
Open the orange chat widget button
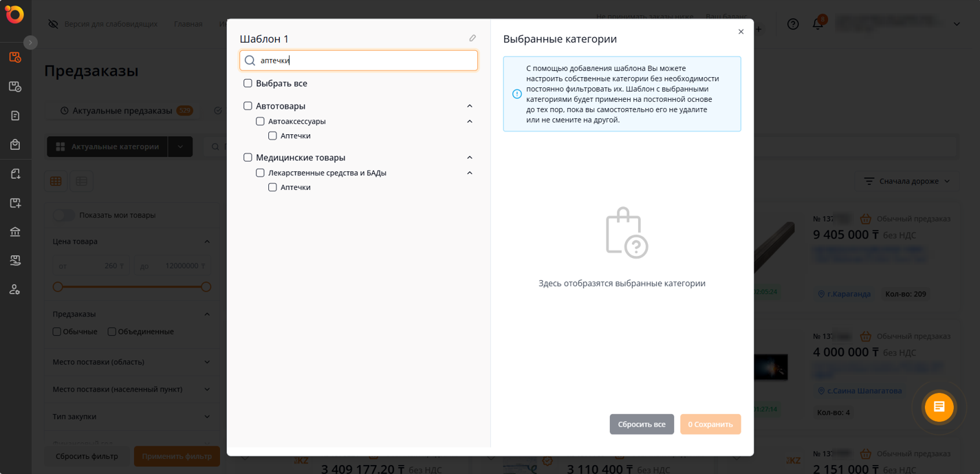[x=939, y=407]
